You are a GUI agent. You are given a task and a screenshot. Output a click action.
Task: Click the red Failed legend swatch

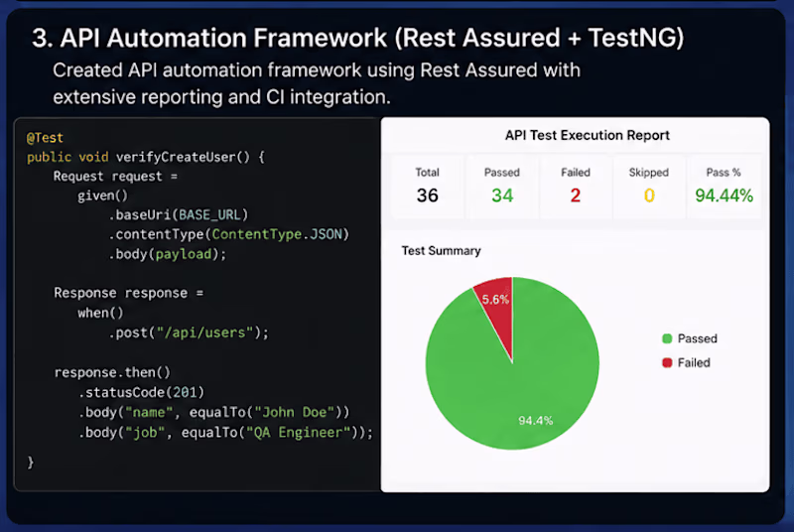pyautogui.click(x=667, y=362)
